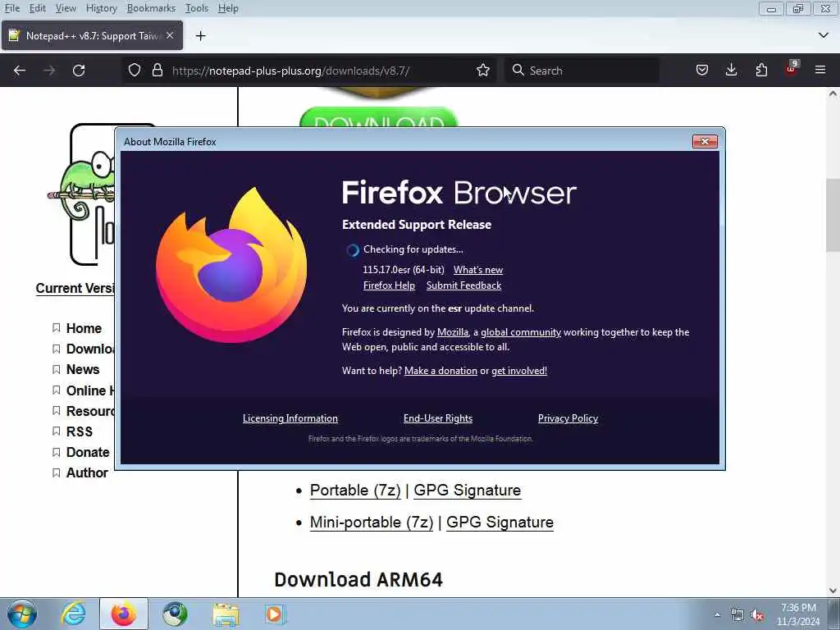This screenshot has width=840, height=630.
Task: Click the 115.17.0esr (64-bit) version text
Action: [404, 270]
